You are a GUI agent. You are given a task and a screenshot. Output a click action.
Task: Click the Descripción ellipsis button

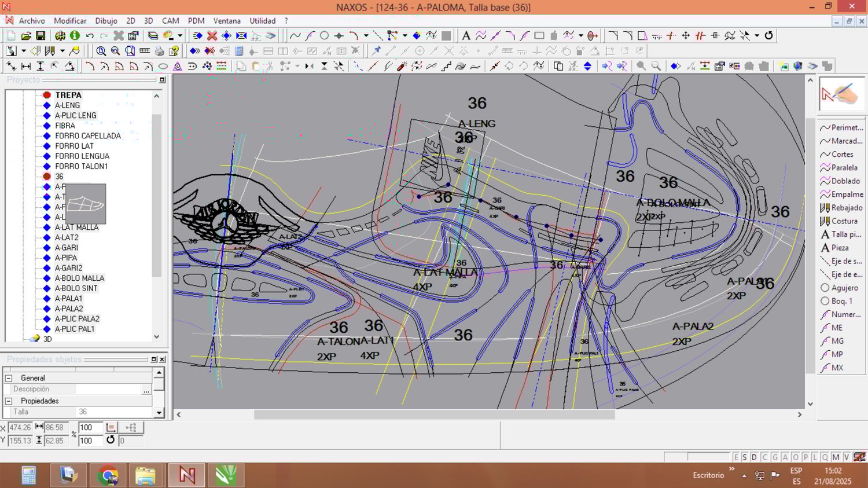pos(146,390)
